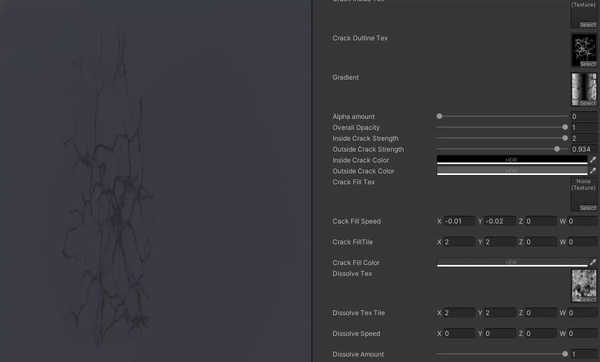Click eyedropper icon for Inside Crack Color
This screenshot has width=600, height=362.
[x=593, y=160]
